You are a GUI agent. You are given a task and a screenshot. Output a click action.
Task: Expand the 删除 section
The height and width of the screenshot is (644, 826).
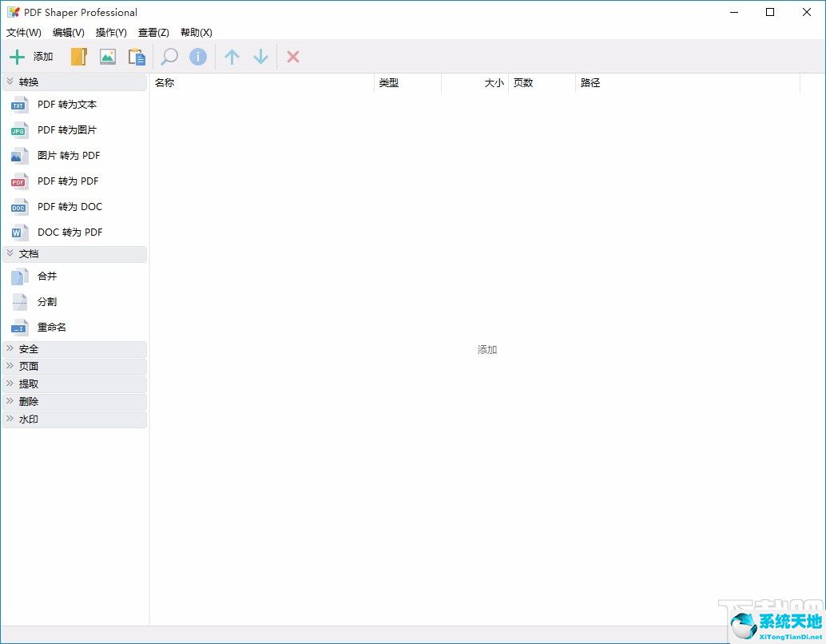point(74,402)
